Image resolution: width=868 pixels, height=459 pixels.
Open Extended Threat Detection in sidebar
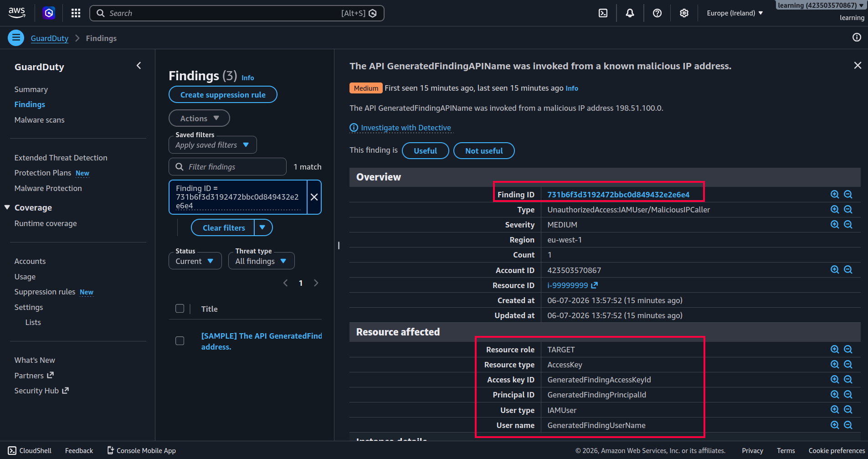[x=61, y=158]
